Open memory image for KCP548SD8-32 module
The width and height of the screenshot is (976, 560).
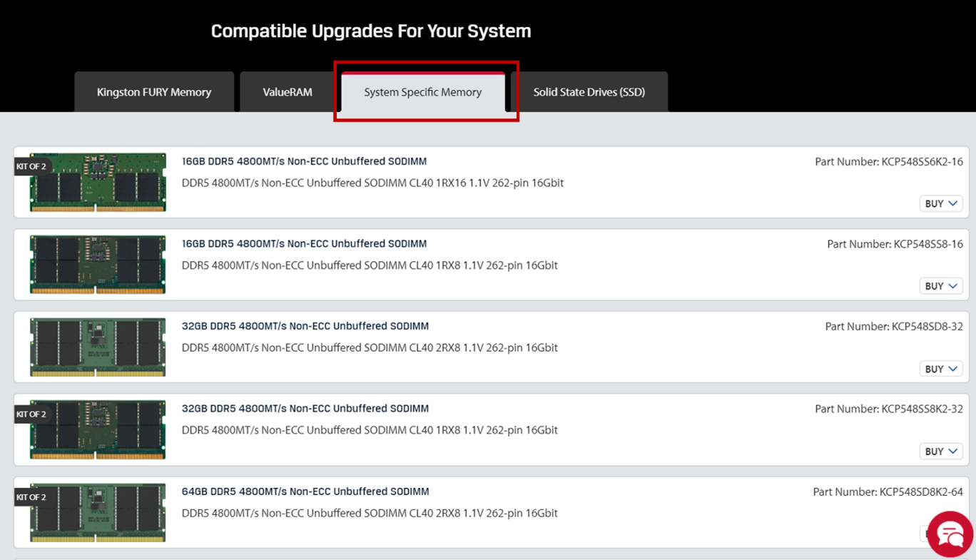tap(98, 347)
